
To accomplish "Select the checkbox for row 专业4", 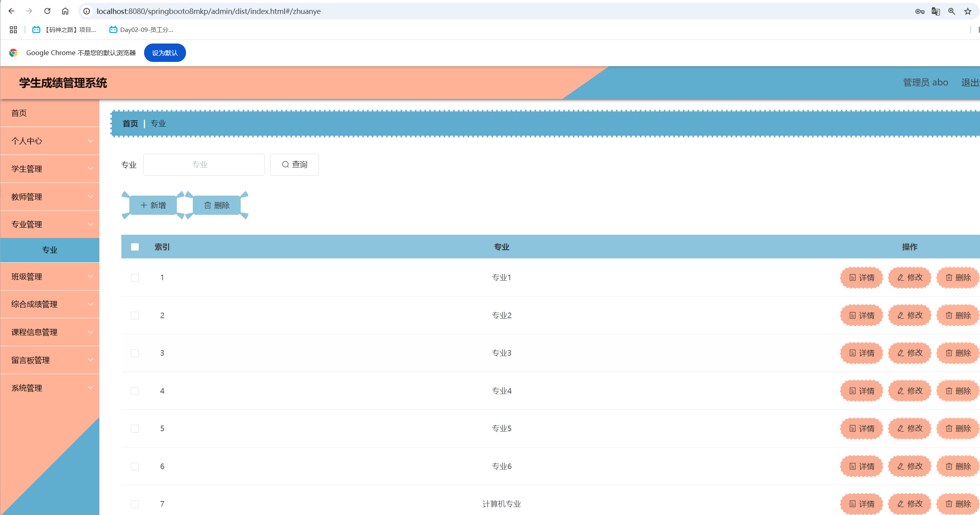I will click(135, 391).
